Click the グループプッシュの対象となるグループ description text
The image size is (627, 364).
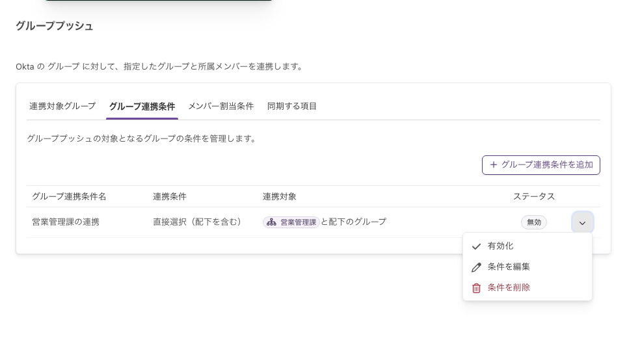141,138
